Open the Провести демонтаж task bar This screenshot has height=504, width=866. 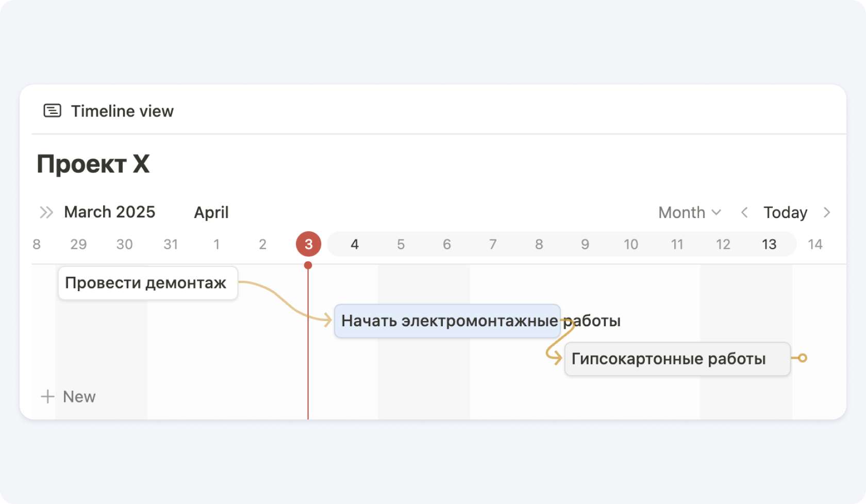point(147,283)
